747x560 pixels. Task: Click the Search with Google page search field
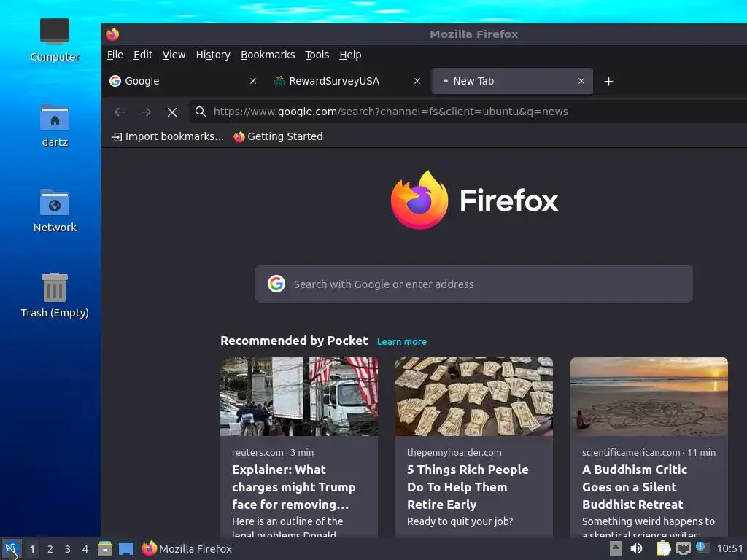pyautogui.click(x=474, y=284)
